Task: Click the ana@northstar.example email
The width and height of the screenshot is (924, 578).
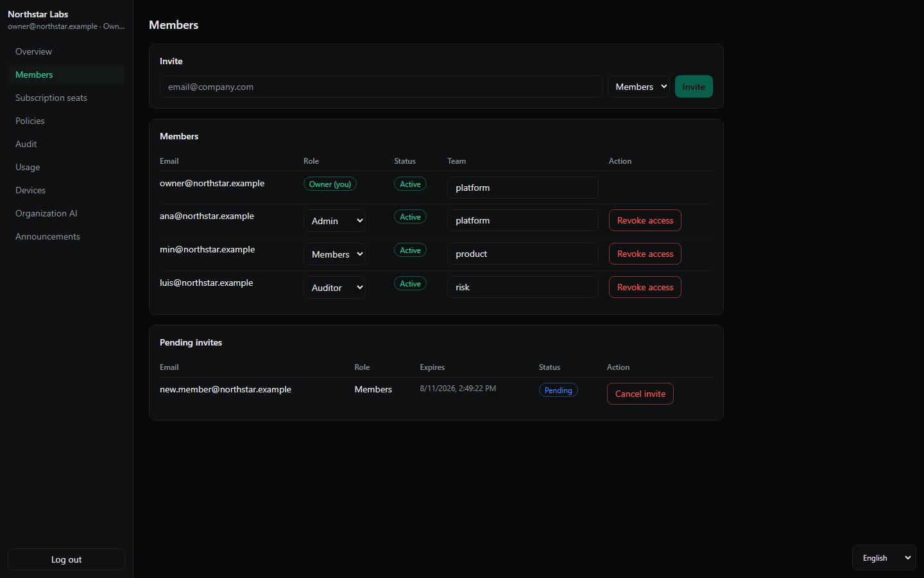Action: coord(207,216)
